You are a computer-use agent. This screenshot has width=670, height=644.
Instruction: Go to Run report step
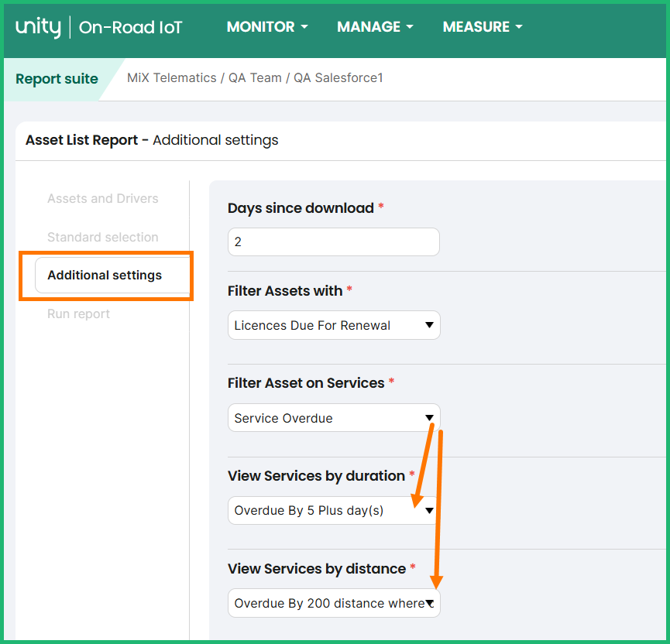click(79, 314)
